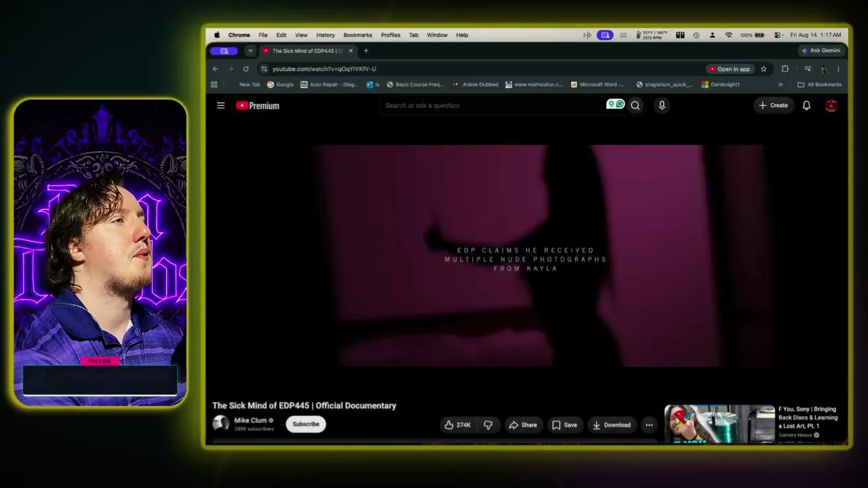
Task: View site information icon in address bar
Action: [x=264, y=68]
